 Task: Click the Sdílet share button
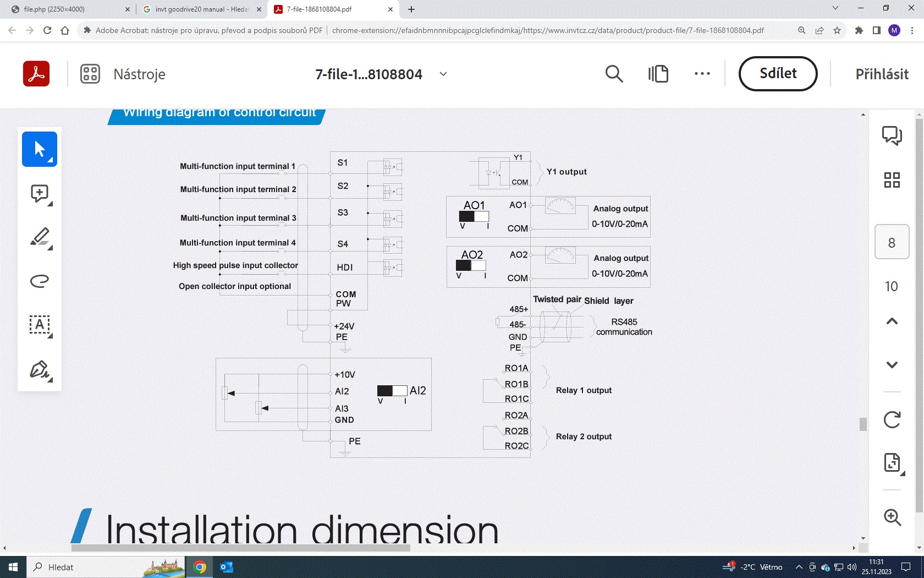pos(778,74)
